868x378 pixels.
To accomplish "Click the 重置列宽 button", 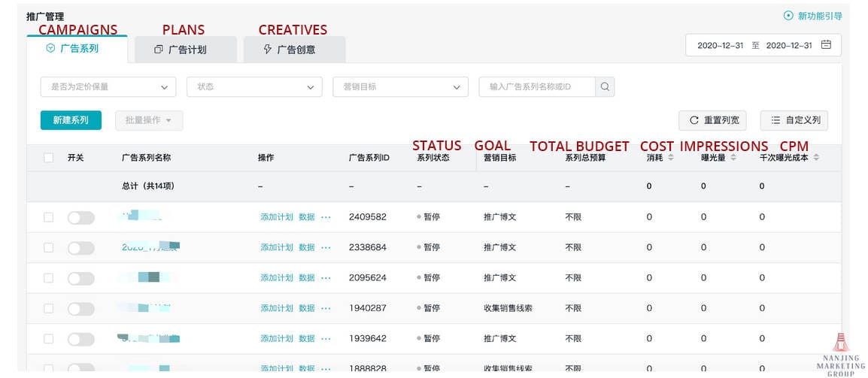I will pos(712,120).
